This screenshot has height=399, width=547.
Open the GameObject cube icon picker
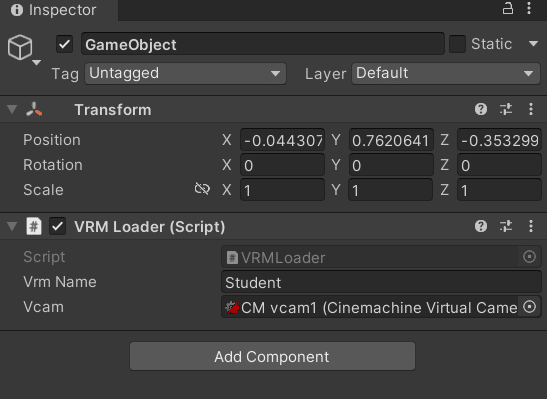pyautogui.click(x=23, y=50)
